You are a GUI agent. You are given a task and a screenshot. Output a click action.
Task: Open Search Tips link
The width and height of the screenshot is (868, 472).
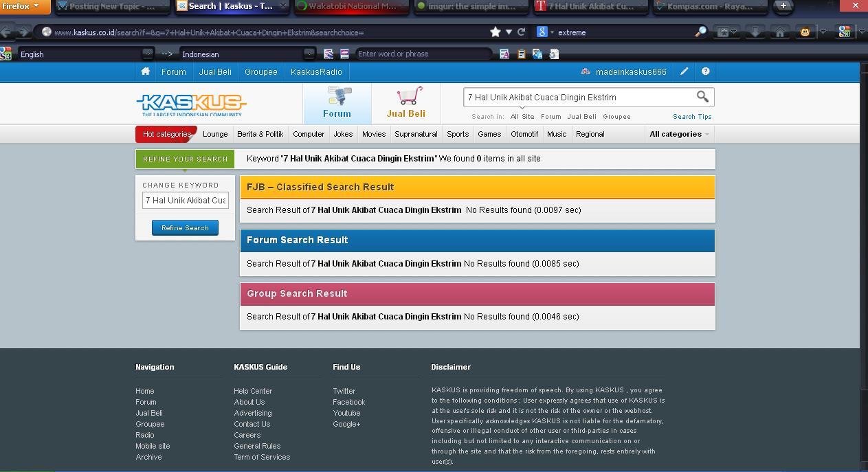(x=692, y=117)
